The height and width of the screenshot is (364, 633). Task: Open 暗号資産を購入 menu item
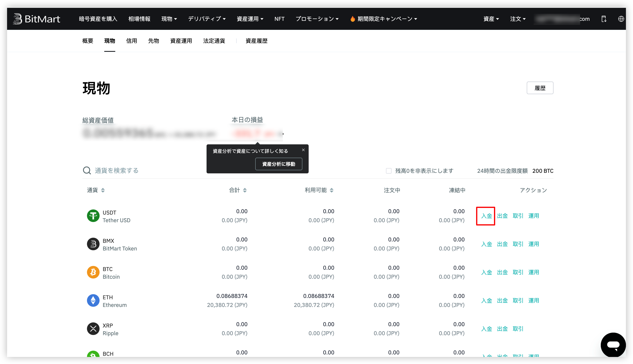[98, 19]
